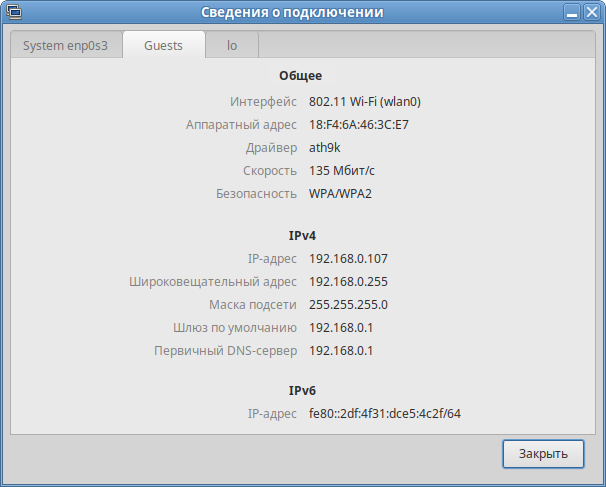Click the broadcast address 192.168.0.255
The width and height of the screenshot is (606, 487).
coord(348,282)
